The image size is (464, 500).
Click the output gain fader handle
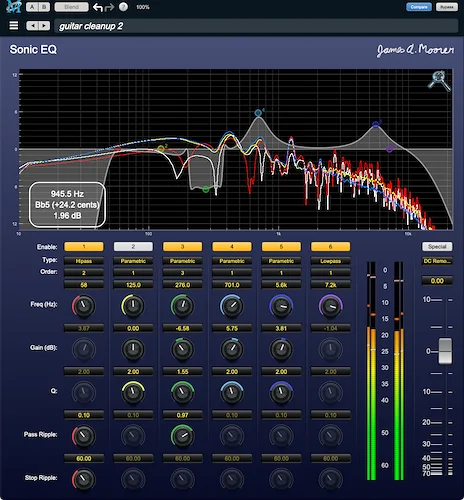(445, 351)
